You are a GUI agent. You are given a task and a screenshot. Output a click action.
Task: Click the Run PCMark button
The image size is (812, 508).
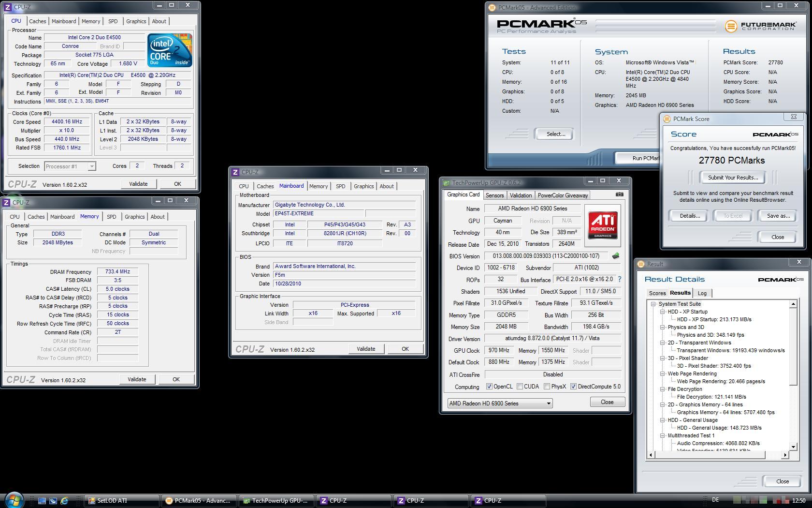pyautogui.click(x=638, y=158)
